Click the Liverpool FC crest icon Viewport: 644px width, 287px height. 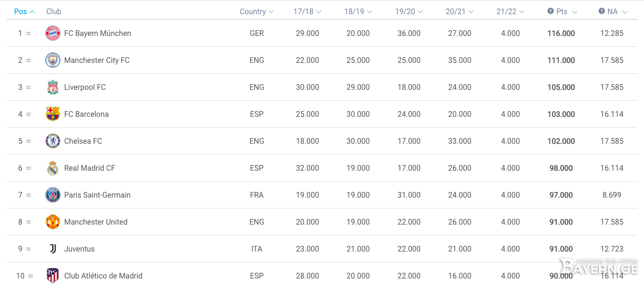click(x=53, y=87)
